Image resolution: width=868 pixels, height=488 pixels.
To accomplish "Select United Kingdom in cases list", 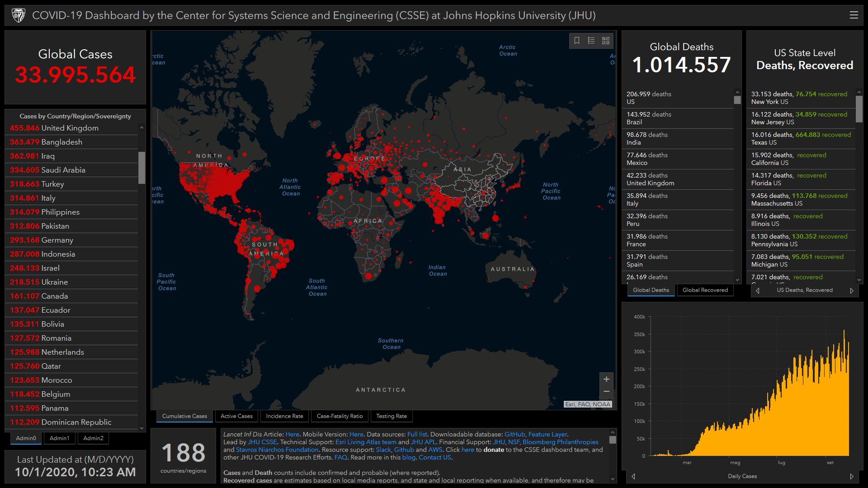I will [71, 128].
